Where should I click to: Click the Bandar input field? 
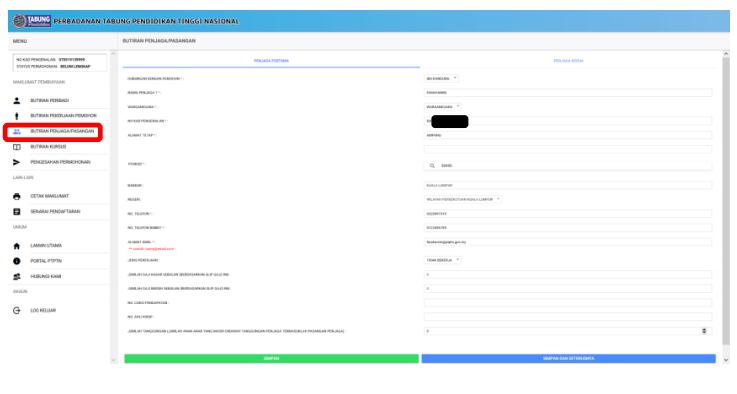tap(568, 185)
